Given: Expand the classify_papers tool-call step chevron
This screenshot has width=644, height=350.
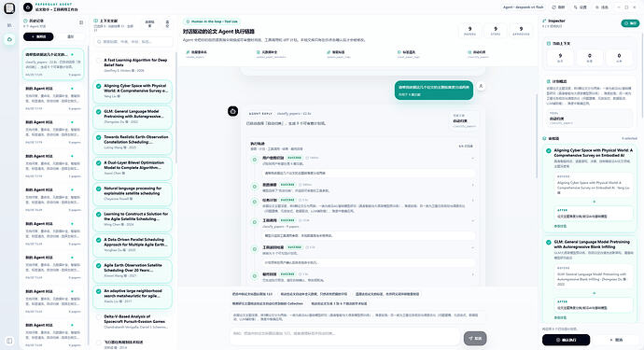Looking at the screenshot, I should click(x=472, y=221).
